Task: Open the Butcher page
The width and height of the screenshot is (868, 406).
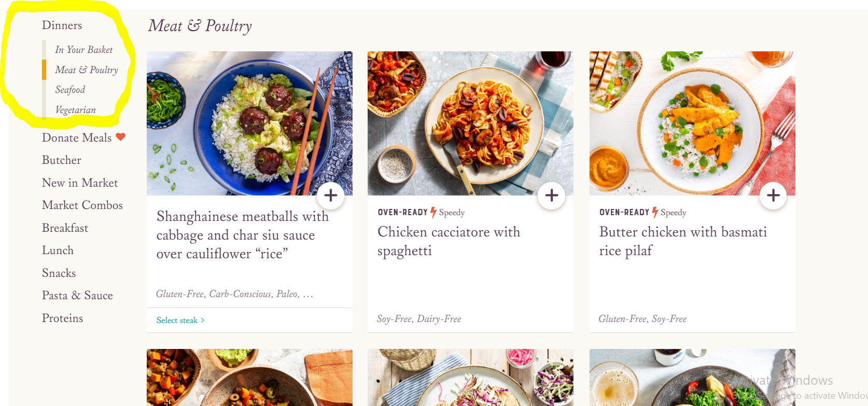Action: click(61, 160)
